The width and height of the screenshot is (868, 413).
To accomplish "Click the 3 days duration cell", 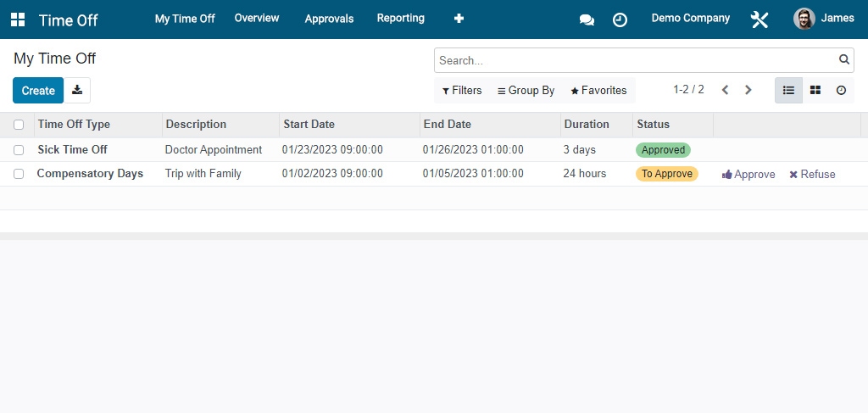I will (x=580, y=150).
